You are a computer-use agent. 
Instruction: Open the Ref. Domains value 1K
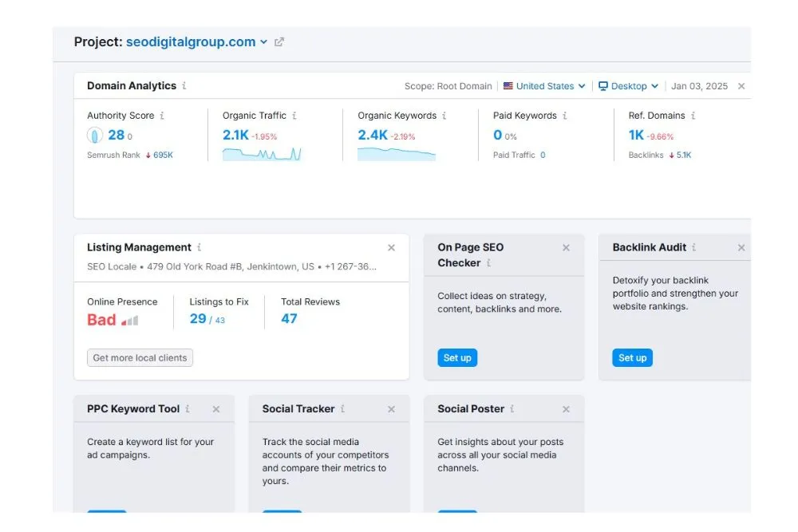(636, 135)
